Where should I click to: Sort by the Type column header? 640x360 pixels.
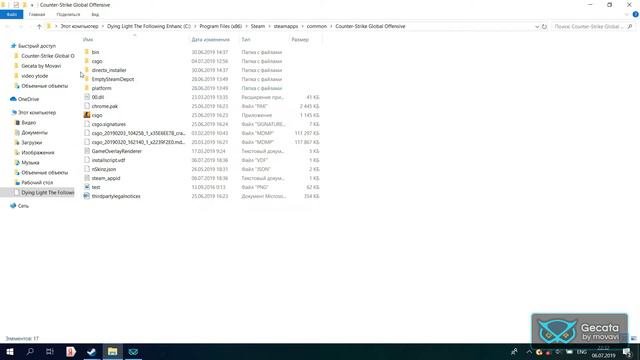point(246,40)
